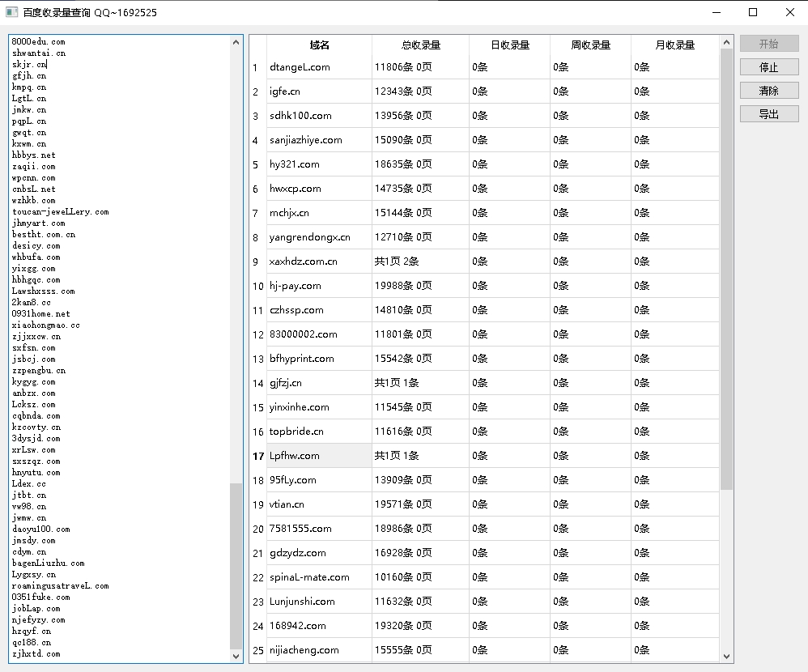Click xiaohongmao.cc in the domain list
Viewport: 808px width, 672px height.
click(46, 325)
